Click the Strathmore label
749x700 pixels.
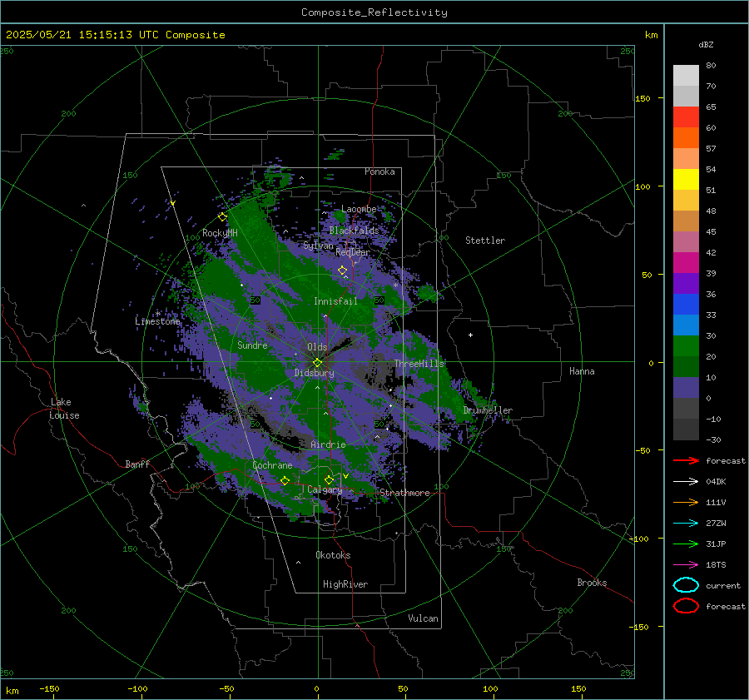404,493
